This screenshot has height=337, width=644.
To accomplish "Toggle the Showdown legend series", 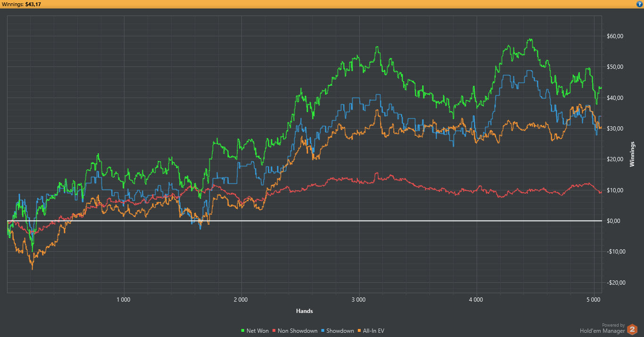I will pos(338,331).
